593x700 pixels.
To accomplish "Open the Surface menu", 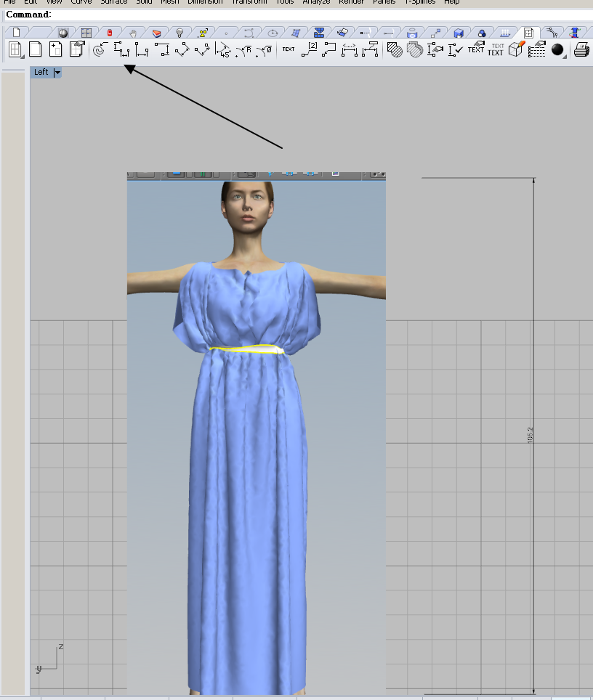I will point(113,2).
